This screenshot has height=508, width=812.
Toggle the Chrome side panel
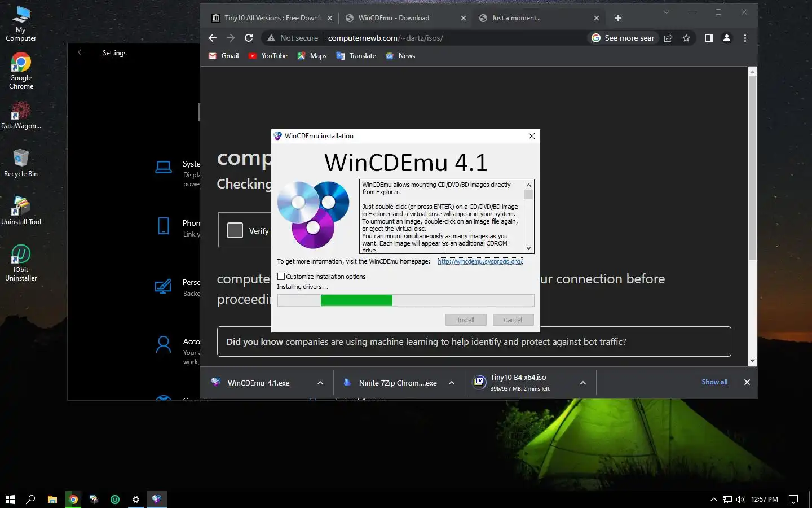(709, 38)
